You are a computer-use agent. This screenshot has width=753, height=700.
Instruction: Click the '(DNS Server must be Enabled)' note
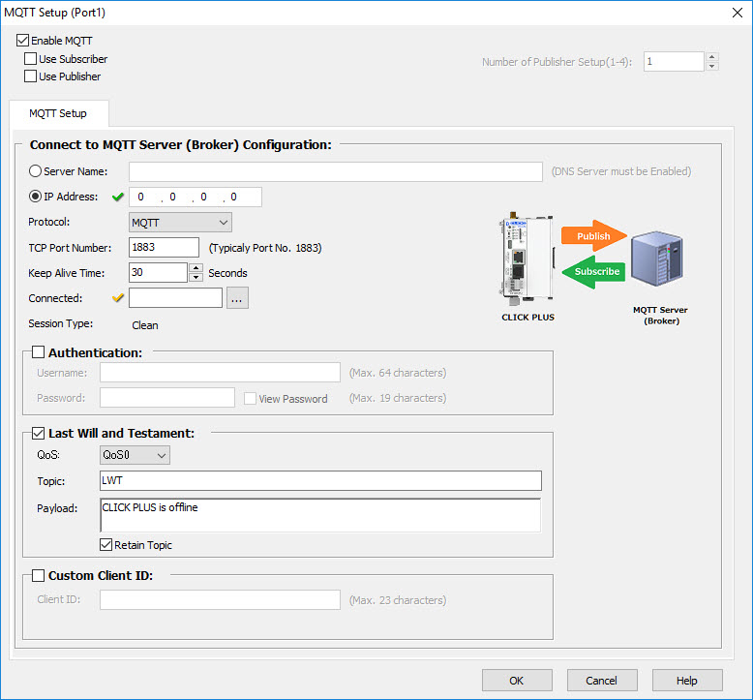(x=621, y=171)
